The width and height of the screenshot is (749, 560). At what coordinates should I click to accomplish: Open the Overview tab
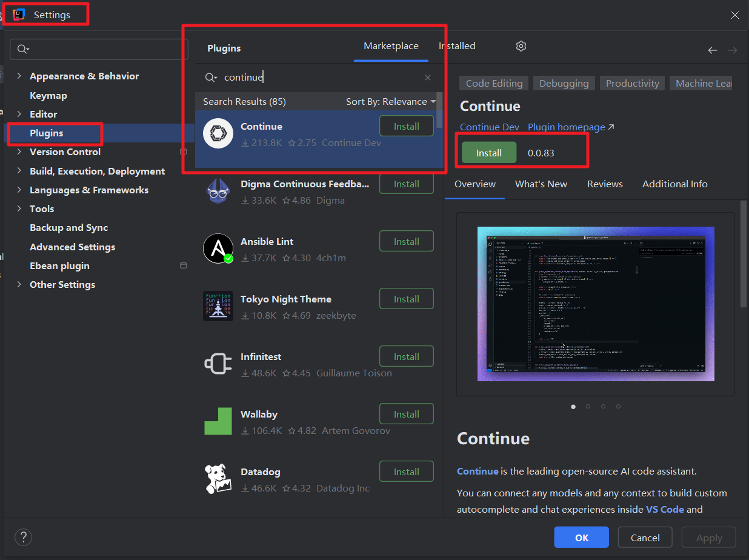[475, 184]
